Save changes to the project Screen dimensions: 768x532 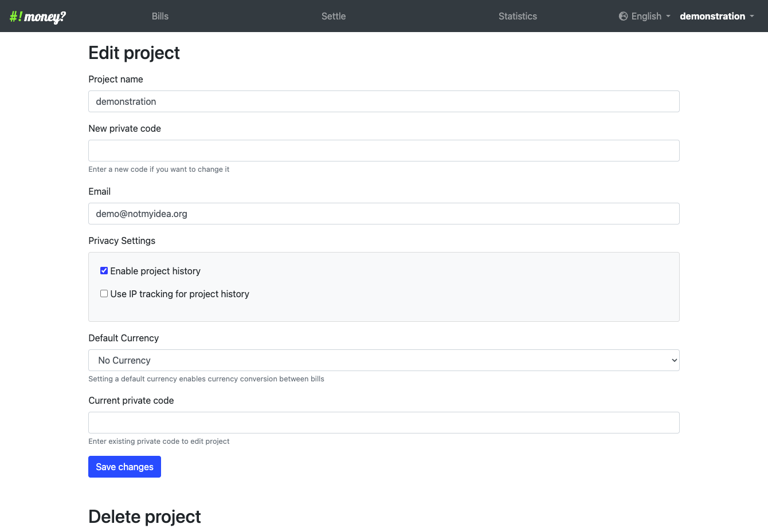click(x=124, y=467)
